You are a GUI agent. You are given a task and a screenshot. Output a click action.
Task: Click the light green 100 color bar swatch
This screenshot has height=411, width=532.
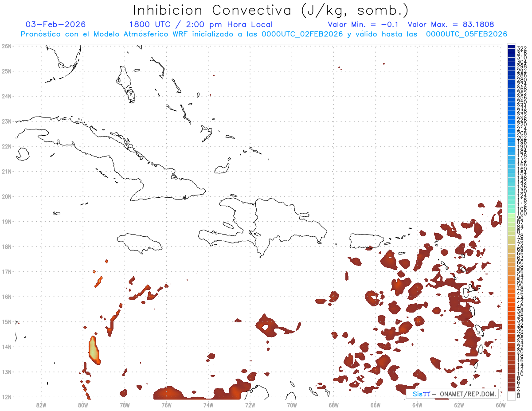pos(511,215)
